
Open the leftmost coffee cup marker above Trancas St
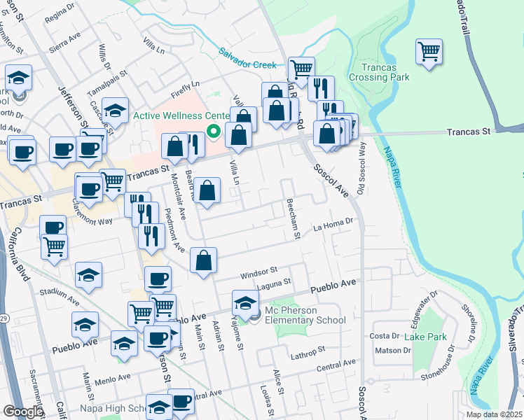[22, 153]
